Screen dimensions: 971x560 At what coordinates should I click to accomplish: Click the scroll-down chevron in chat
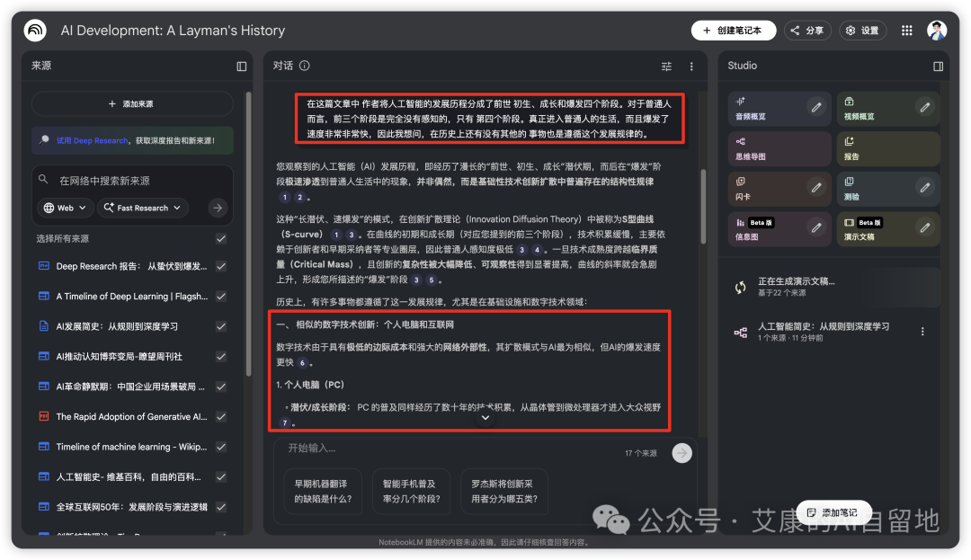click(485, 418)
